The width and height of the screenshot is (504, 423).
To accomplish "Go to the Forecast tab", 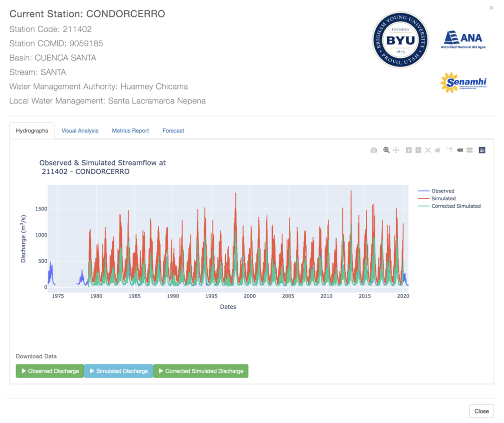I will click(x=173, y=130).
